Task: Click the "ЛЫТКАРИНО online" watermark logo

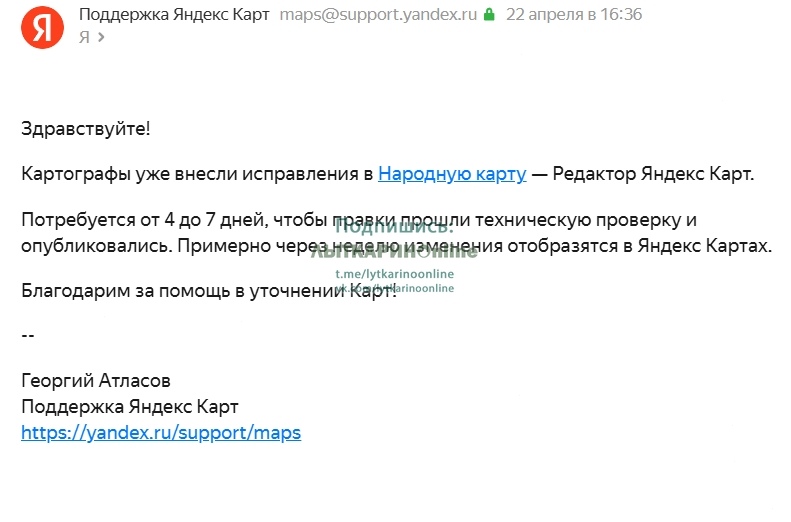Action: pos(393,251)
